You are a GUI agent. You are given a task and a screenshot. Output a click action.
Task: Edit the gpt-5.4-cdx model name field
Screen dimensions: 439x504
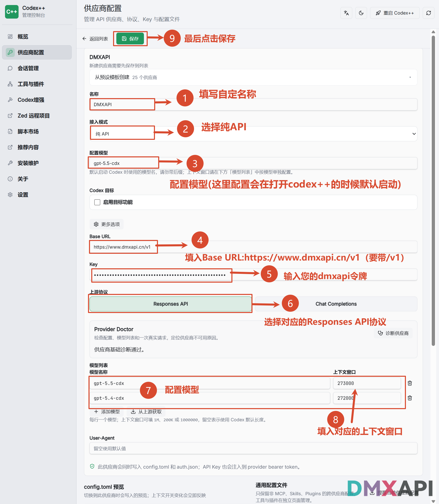[210, 398]
